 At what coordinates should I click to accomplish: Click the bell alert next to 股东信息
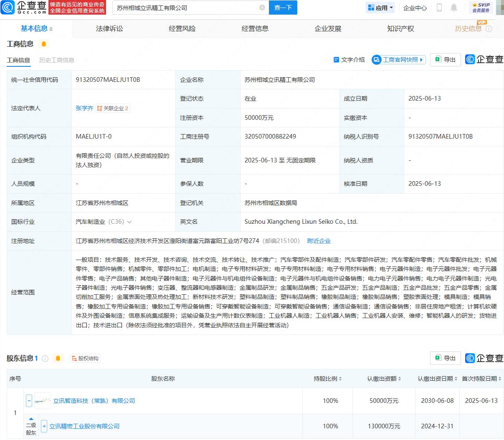[x=58, y=358]
